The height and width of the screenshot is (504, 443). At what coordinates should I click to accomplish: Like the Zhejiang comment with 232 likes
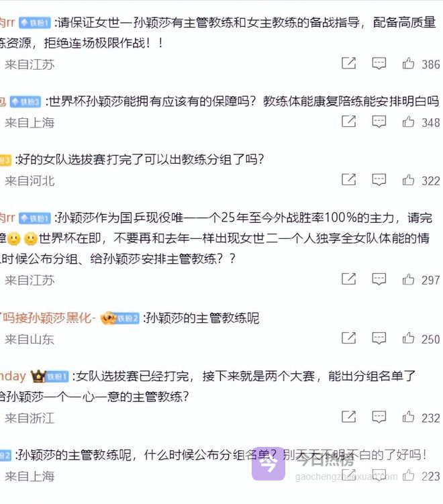pos(408,417)
